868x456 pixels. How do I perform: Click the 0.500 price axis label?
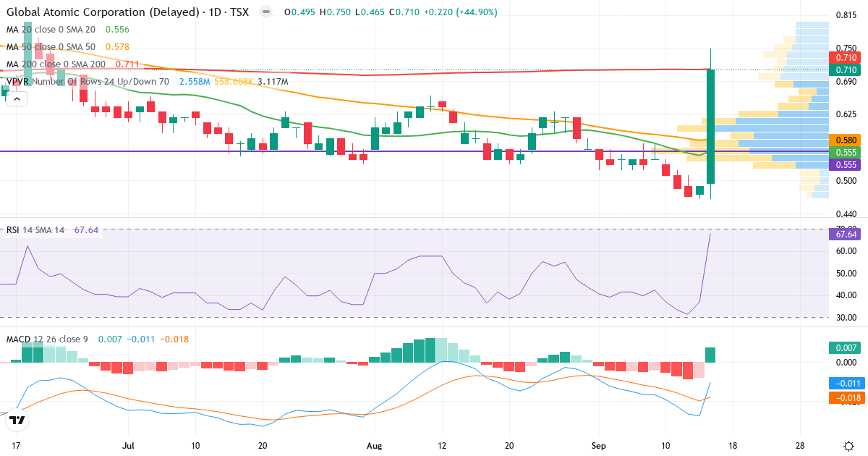(846, 181)
